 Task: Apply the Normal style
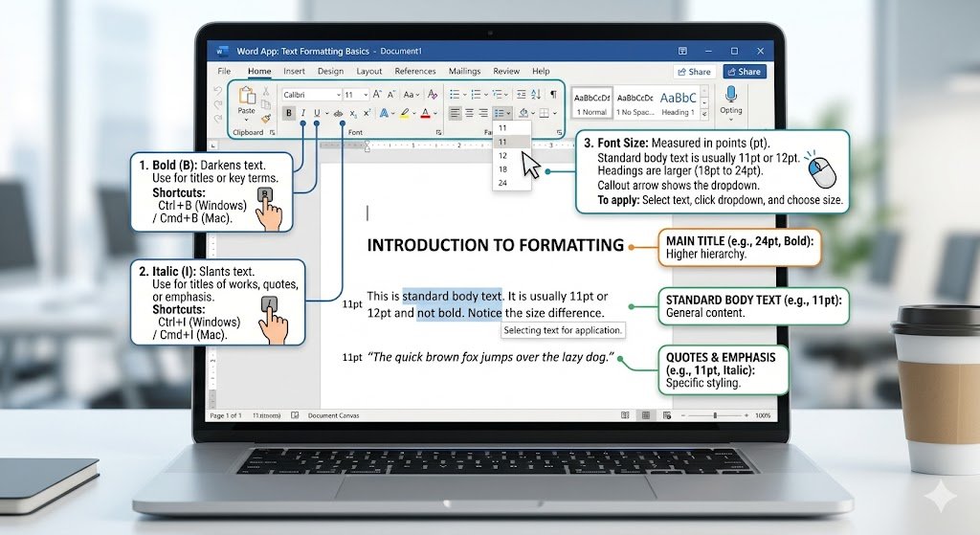pyautogui.click(x=591, y=103)
